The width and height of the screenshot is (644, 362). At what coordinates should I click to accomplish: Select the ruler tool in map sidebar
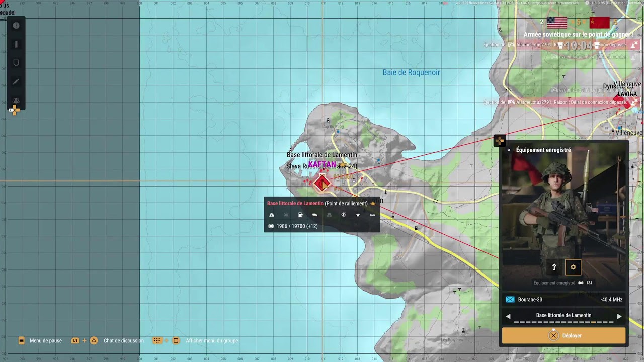(16, 44)
